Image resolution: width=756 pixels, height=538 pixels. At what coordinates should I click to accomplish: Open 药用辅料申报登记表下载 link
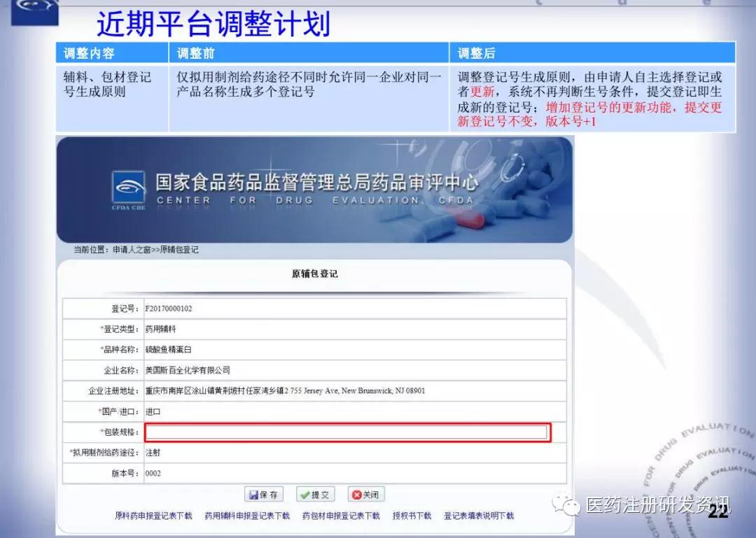(247, 516)
